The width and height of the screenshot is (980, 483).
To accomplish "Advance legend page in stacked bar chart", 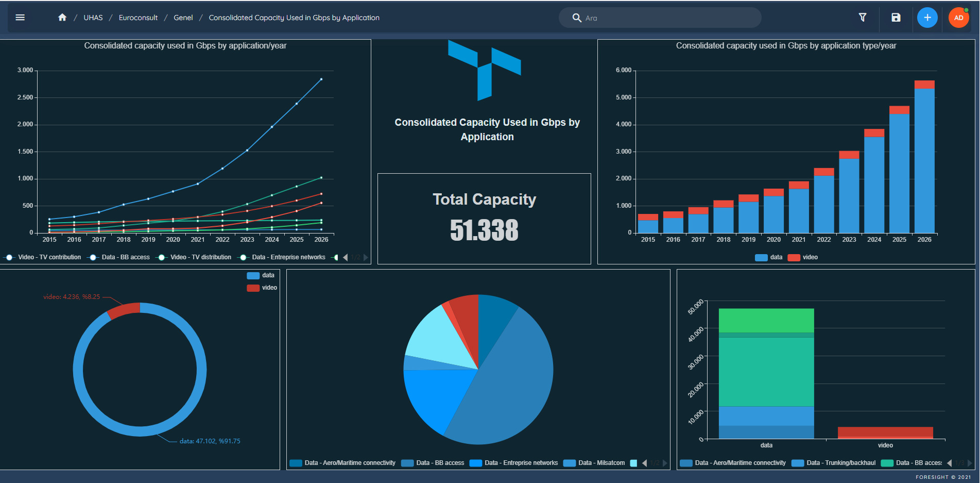I will [970, 463].
